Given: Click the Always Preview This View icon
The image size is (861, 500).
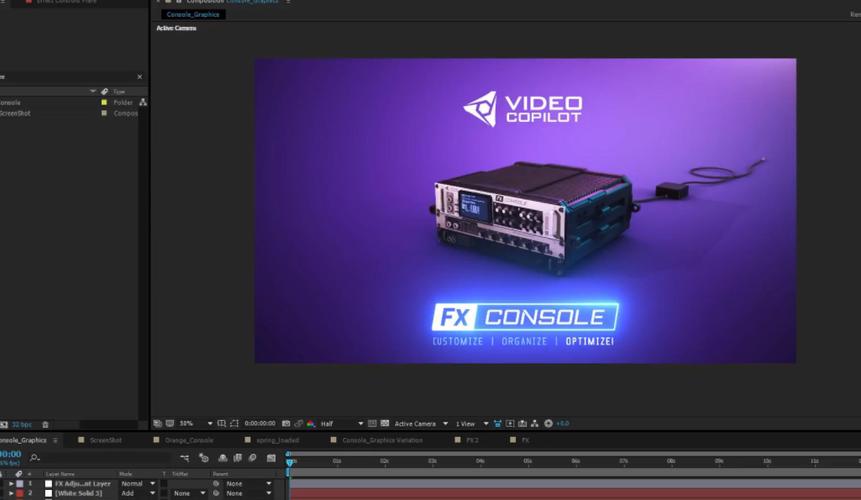Looking at the screenshot, I should coord(158,424).
